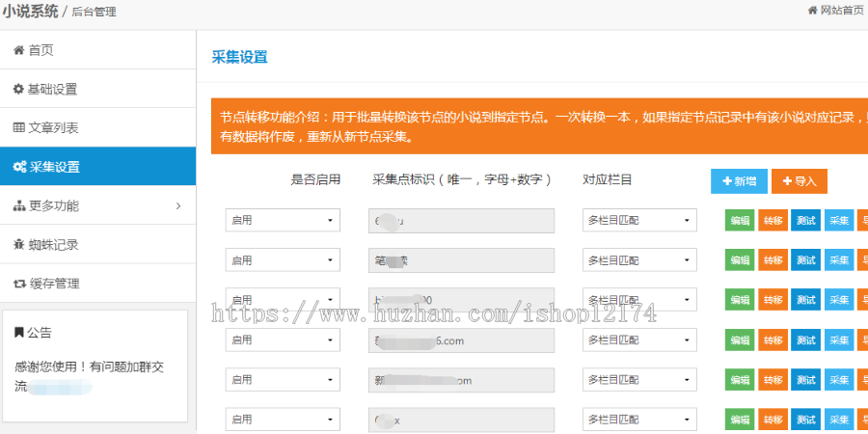Viewport: 868px width, 434px height.
Task: Click orange 转移 in the row ending "u"
Action: 773,220
